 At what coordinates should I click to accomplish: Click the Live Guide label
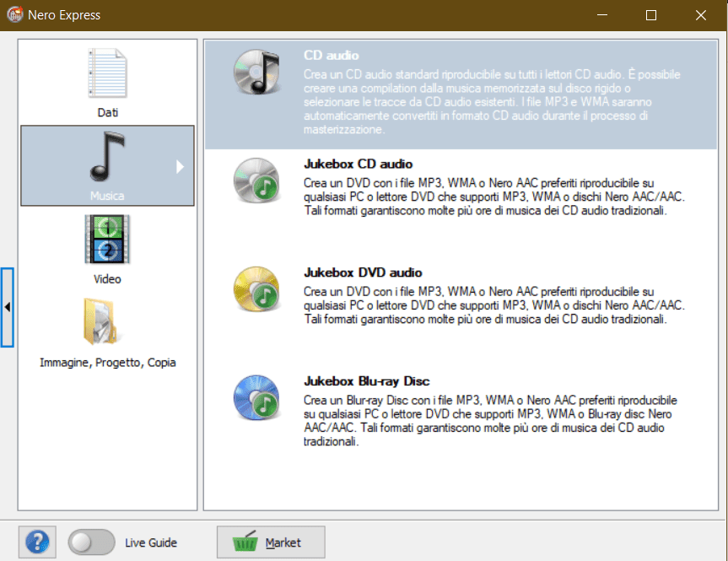[x=151, y=542]
